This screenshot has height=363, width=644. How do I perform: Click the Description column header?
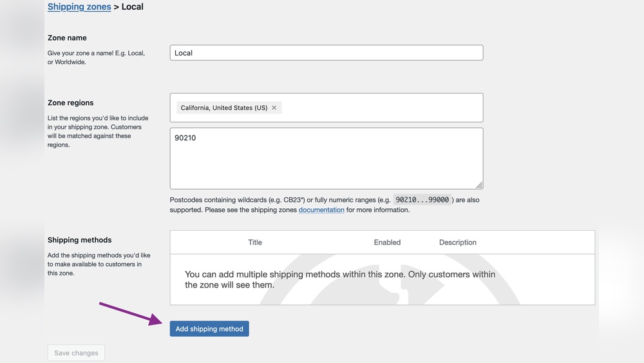[457, 242]
